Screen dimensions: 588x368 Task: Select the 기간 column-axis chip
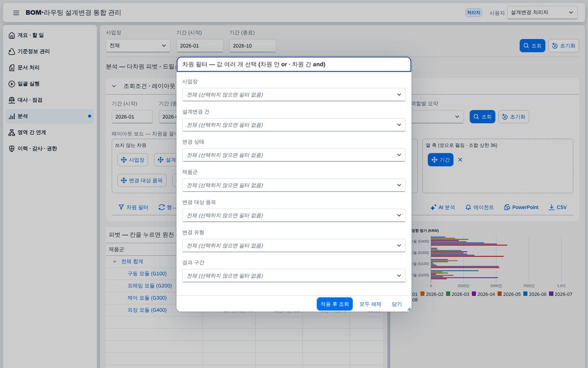pos(441,160)
